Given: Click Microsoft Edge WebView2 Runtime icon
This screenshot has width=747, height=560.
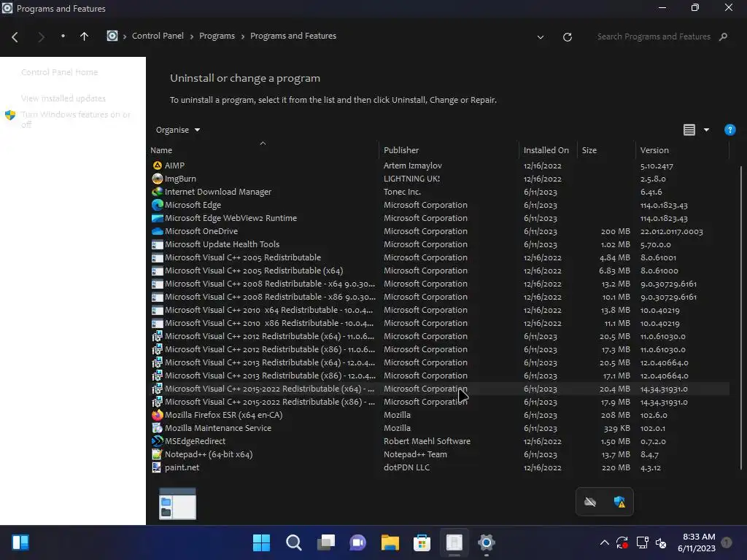Looking at the screenshot, I should (x=158, y=218).
